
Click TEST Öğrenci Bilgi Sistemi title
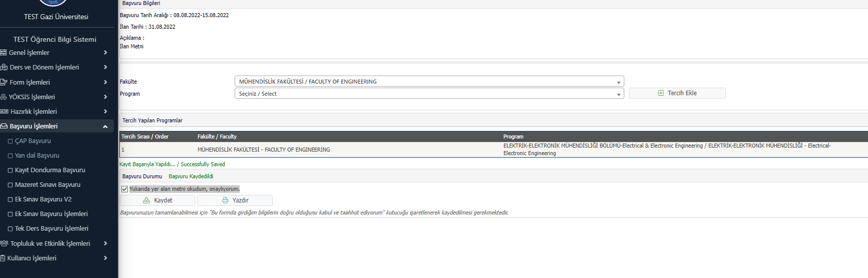tap(55, 39)
